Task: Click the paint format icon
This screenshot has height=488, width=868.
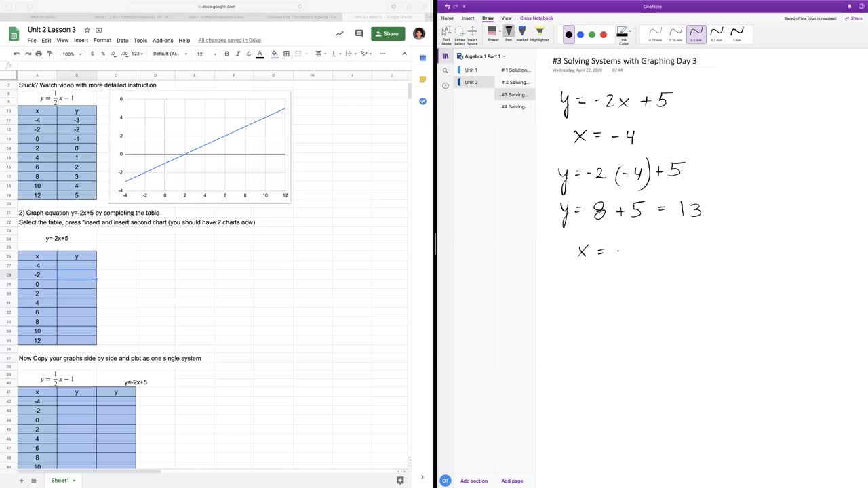Action: click(x=50, y=54)
